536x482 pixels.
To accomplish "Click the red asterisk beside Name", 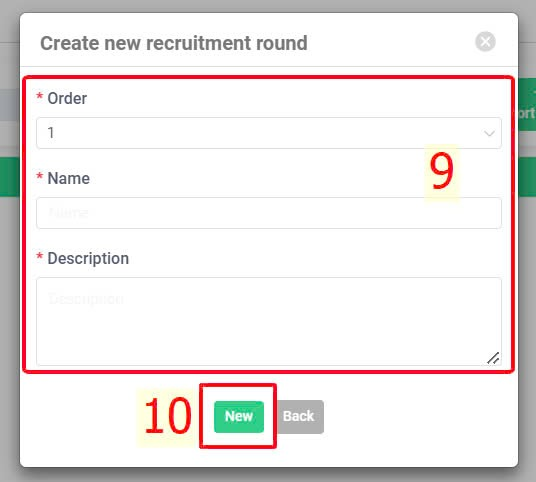I will 40,176.
